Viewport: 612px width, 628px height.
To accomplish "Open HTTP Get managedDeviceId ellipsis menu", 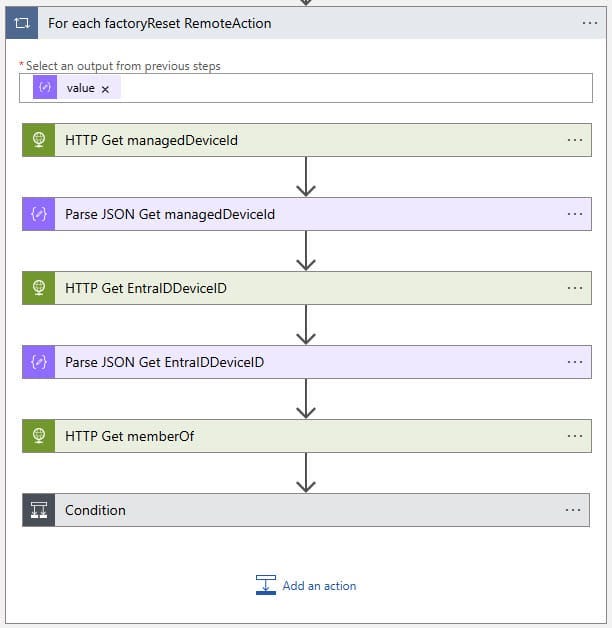I will click(575, 140).
